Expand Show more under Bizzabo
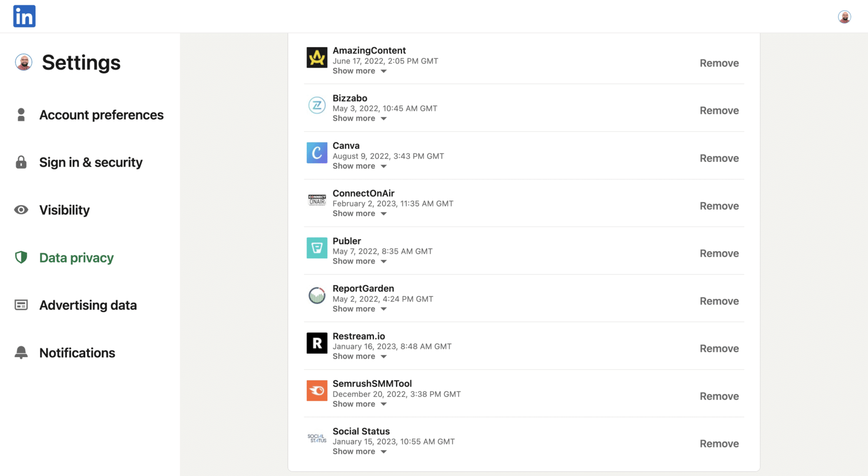868x476 pixels. 359,118
